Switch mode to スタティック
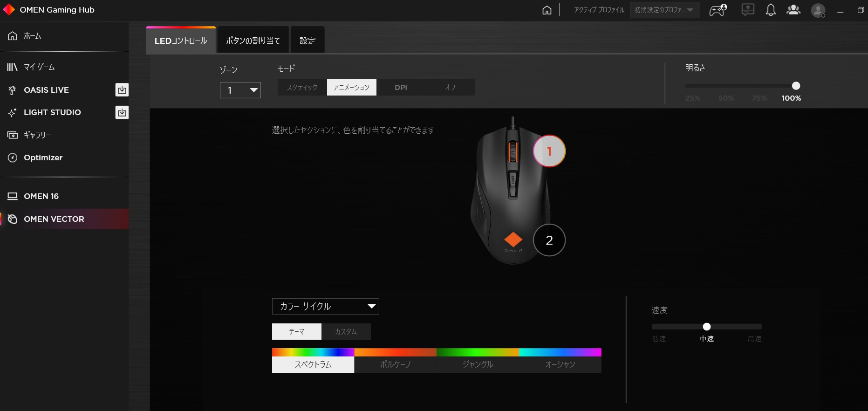This screenshot has height=411, width=868. 302,88
